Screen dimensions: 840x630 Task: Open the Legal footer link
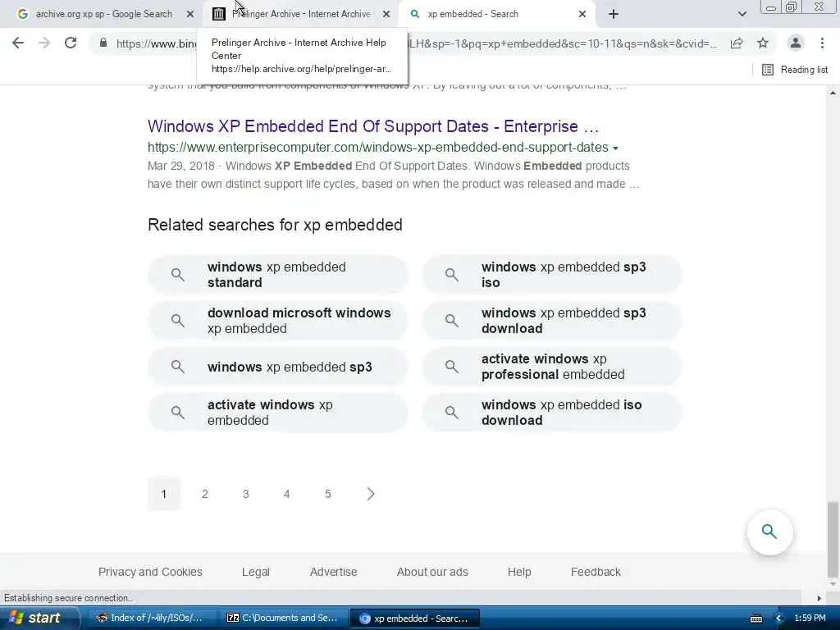click(x=256, y=572)
